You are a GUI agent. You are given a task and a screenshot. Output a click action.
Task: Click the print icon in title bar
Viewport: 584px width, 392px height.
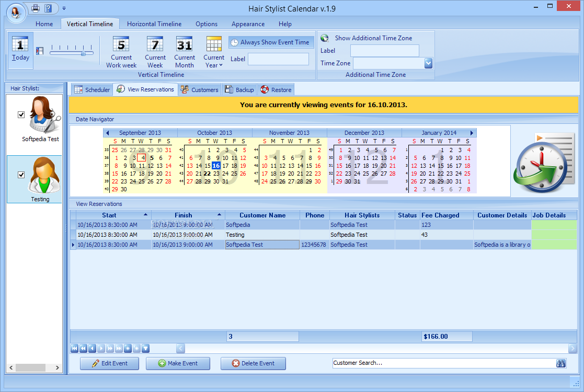(x=36, y=8)
